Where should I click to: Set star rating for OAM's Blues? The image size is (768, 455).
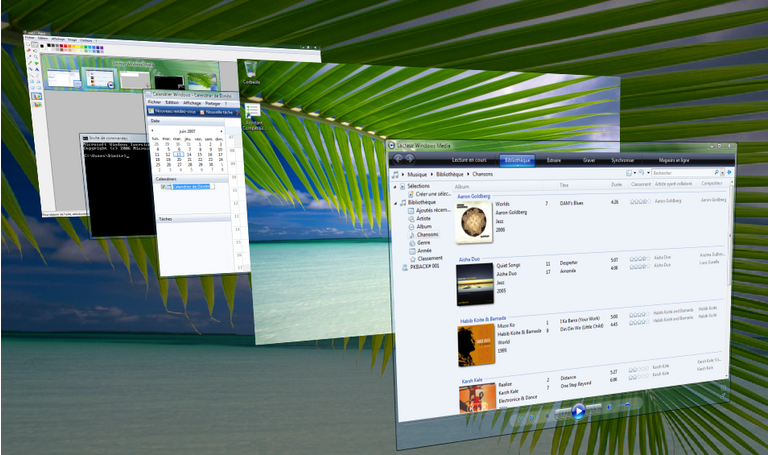640,201
